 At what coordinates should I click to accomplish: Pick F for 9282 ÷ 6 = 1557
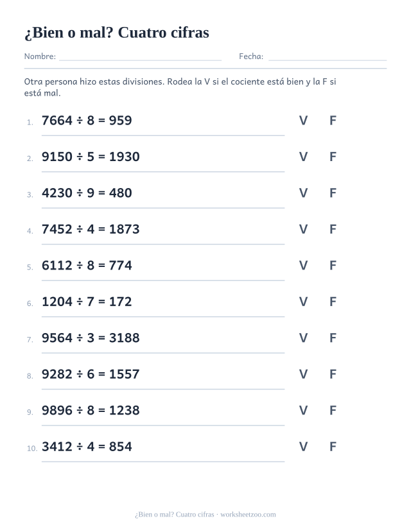[x=333, y=374]
